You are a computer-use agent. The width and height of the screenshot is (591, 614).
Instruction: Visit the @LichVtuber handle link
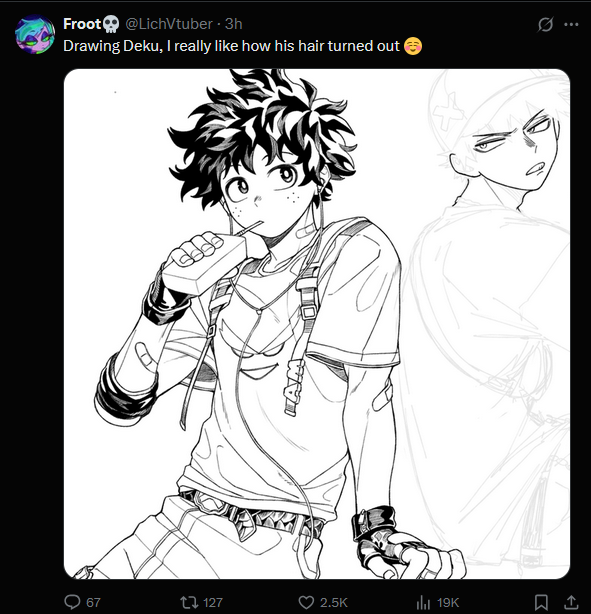tap(168, 24)
